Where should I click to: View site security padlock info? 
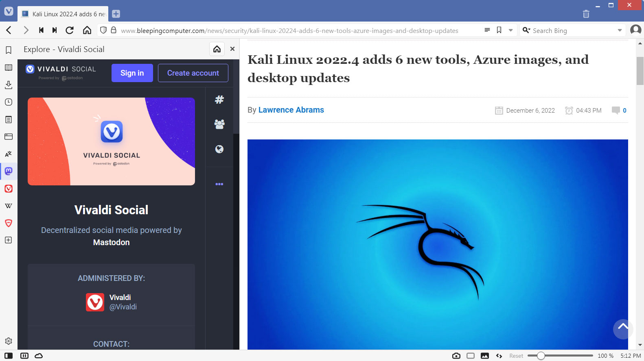tap(114, 30)
